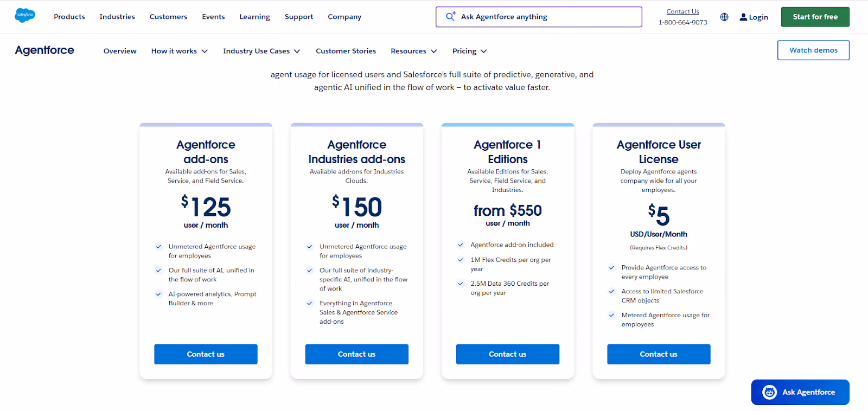Click the Start for free button
Screen dimensions: 868x411
pos(814,17)
